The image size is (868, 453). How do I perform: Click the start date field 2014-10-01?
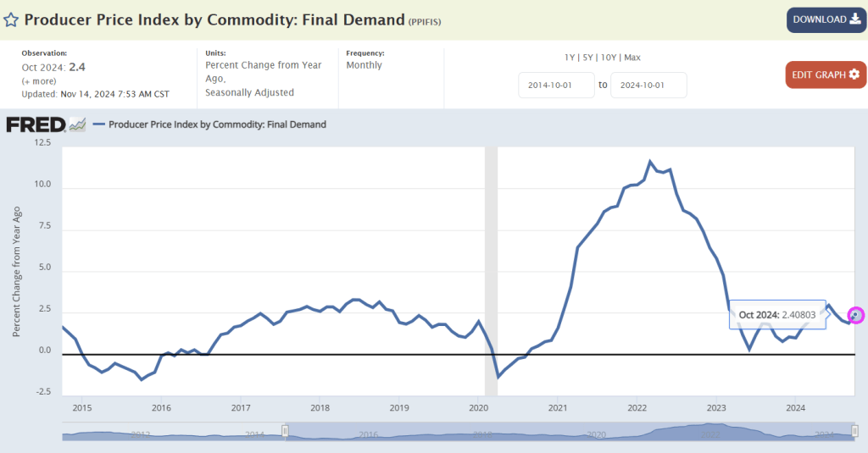[556, 85]
